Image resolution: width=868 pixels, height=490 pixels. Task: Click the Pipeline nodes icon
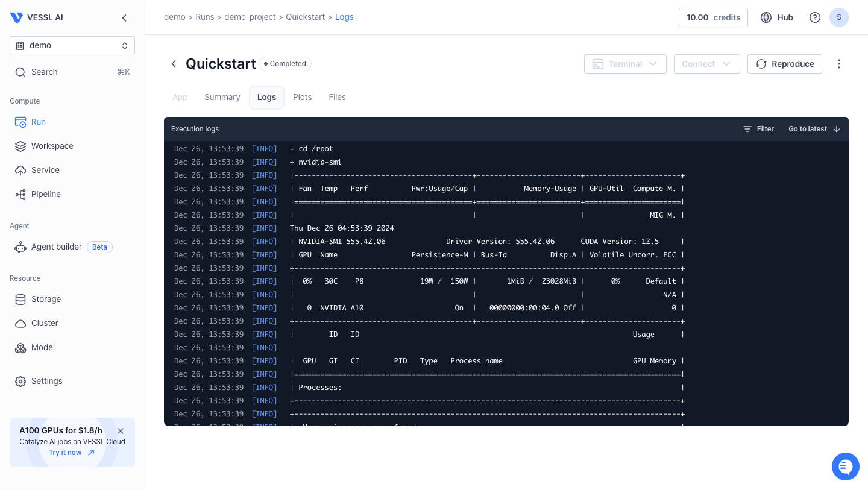pyautogui.click(x=20, y=194)
